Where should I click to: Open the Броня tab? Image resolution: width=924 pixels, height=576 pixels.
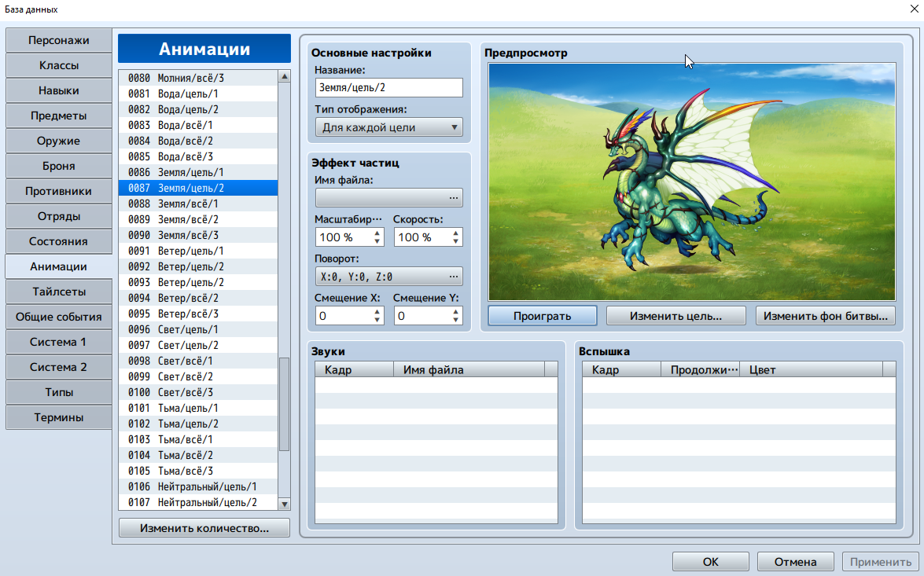59,166
